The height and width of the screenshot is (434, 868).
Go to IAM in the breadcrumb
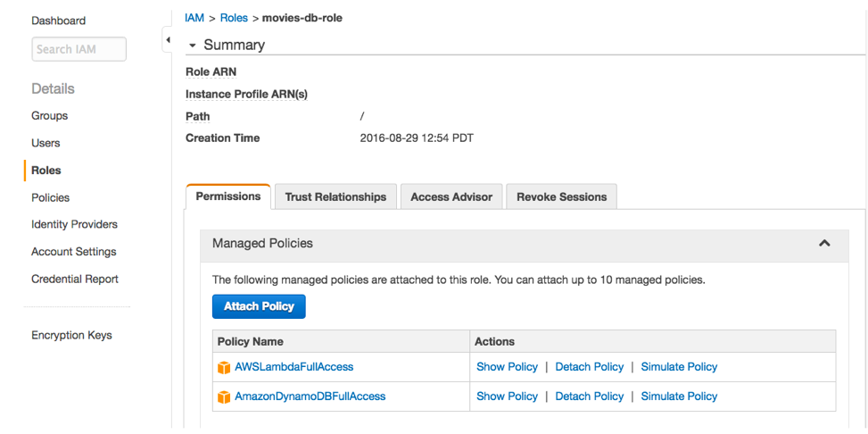pos(194,18)
